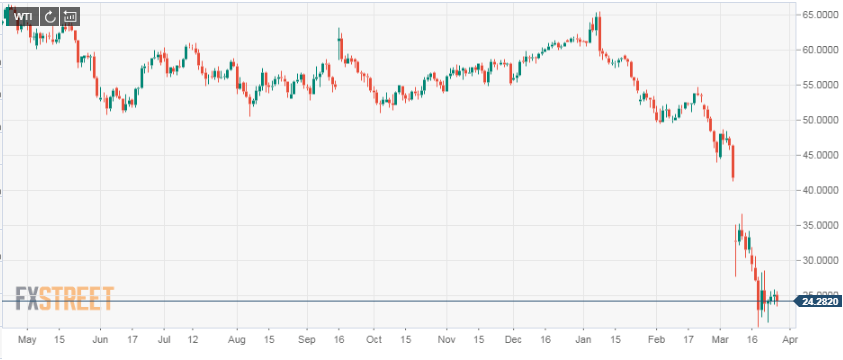The width and height of the screenshot is (843, 360).
Task: Click the Dec label on time axis
Action: click(513, 340)
